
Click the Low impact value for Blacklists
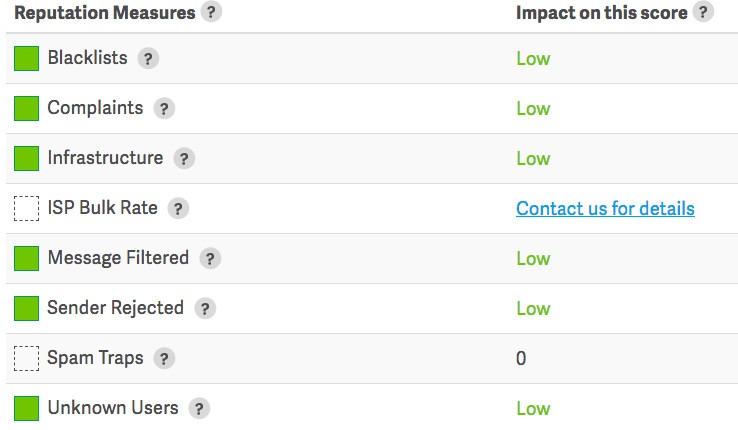[533, 59]
